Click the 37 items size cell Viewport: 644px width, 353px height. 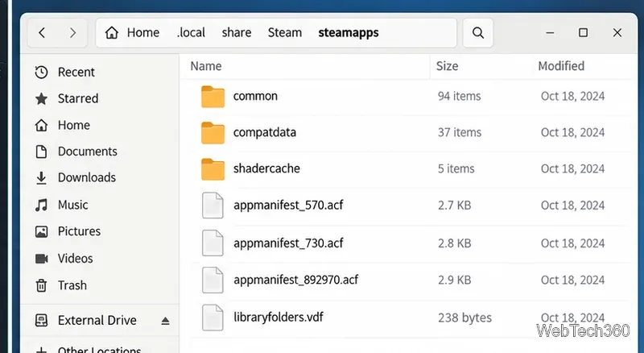[x=459, y=132]
